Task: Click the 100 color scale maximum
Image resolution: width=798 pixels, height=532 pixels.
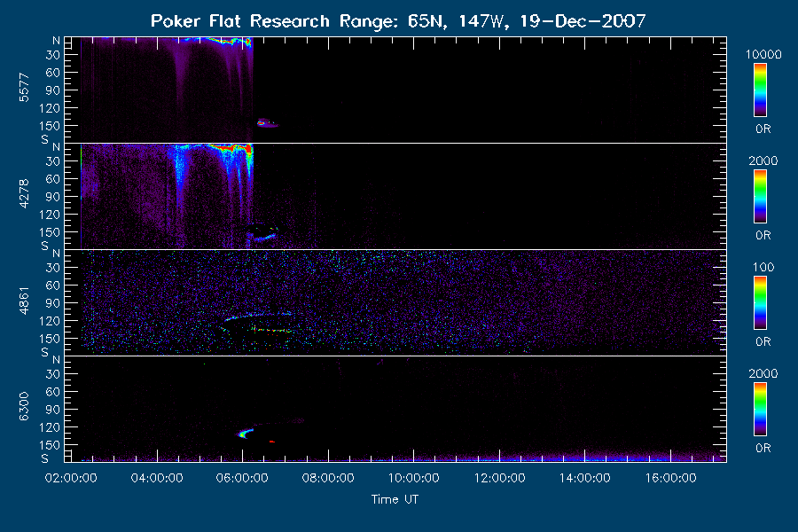Action: pos(763,267)
